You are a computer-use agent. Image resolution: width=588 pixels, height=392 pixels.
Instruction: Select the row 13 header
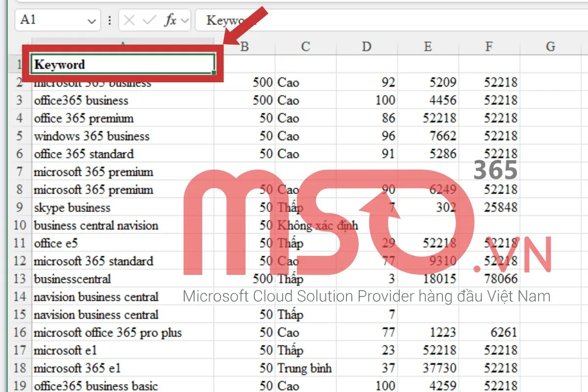coord(20,279)
